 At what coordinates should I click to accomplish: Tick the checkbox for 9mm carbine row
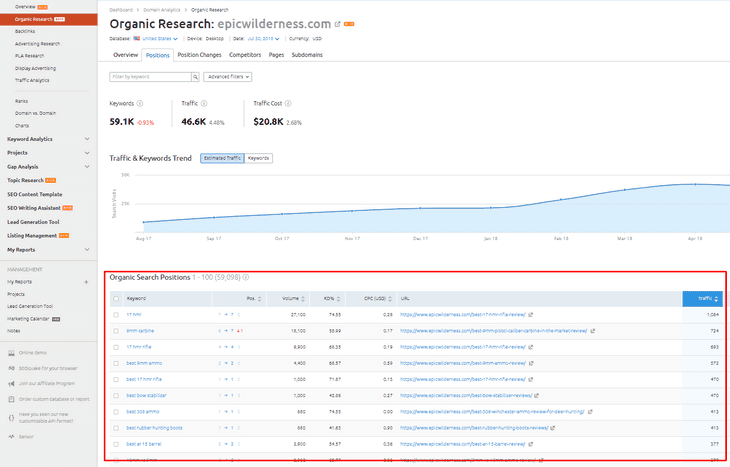116,331
